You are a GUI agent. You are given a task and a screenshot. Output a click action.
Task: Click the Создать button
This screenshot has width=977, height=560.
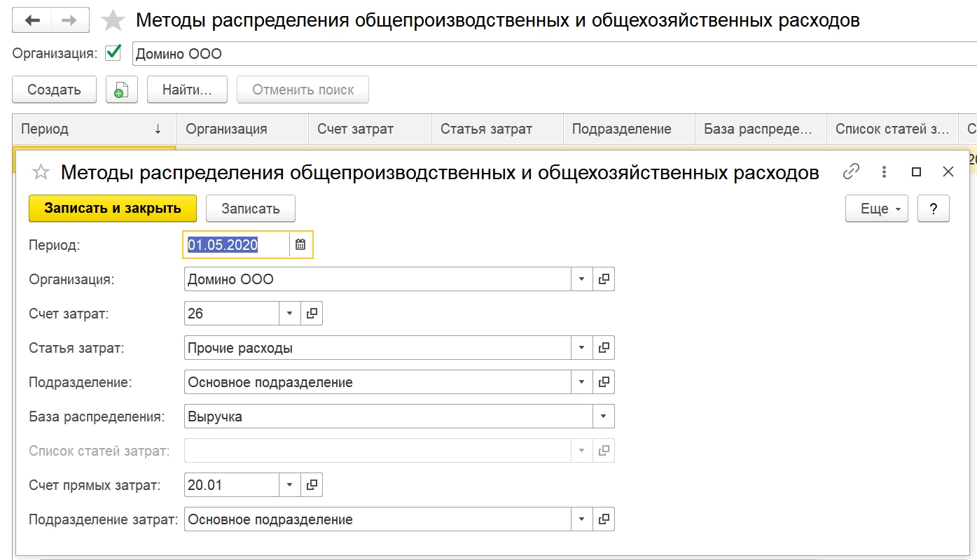tap(54, 90)
